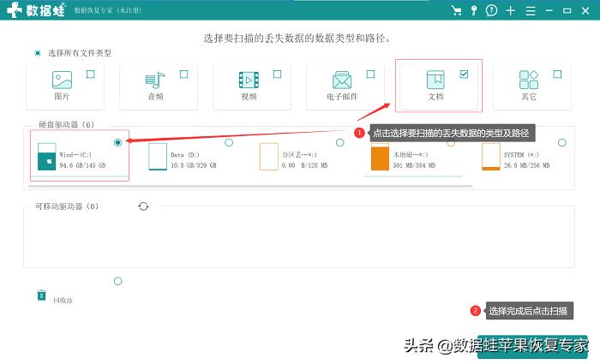Viewport: 600px width, 364px height.
Task: Click the orange 本地磁盘 drive icon
Action: [380, 157]
